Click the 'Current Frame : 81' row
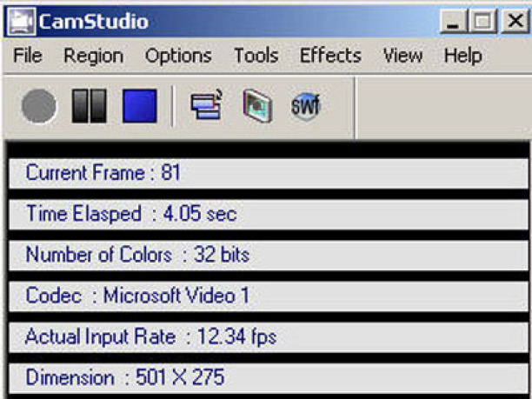 [x=269, y=173]
